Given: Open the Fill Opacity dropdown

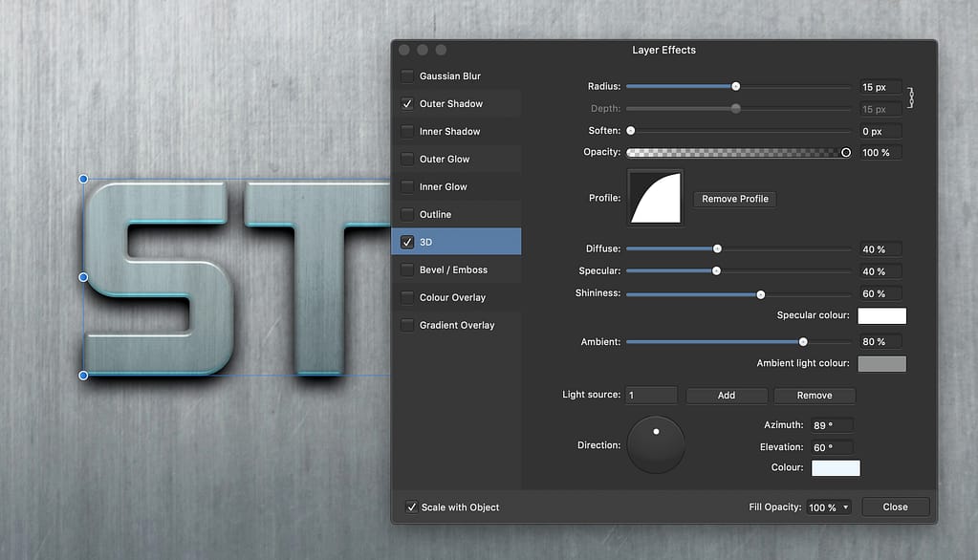Looking at the screenshot, I should coord(828,506).
